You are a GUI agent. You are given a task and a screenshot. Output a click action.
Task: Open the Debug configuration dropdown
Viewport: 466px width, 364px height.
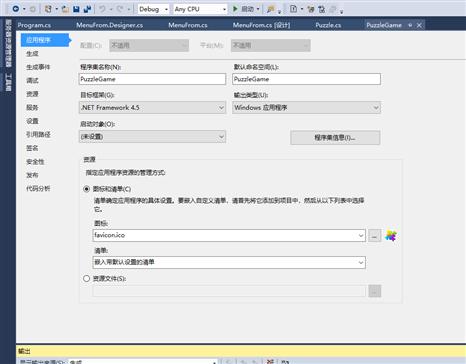point(153,9)
